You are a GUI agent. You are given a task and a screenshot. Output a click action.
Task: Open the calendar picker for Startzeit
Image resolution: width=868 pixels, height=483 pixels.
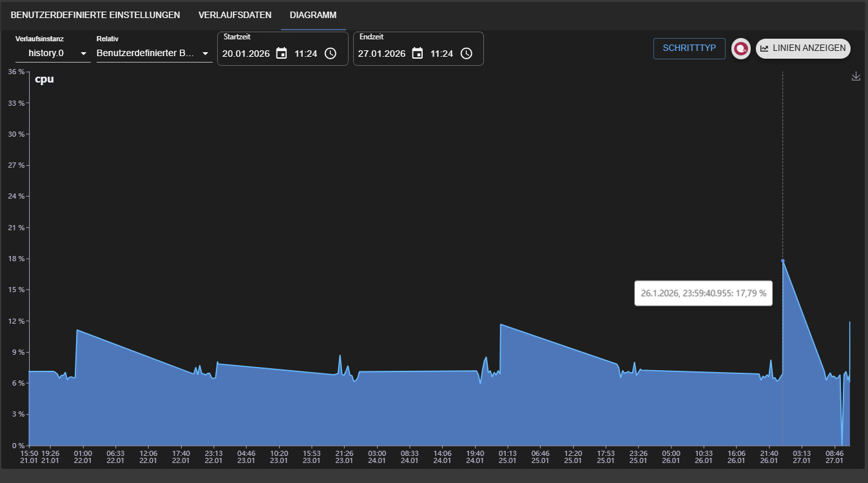click(282, 54)
